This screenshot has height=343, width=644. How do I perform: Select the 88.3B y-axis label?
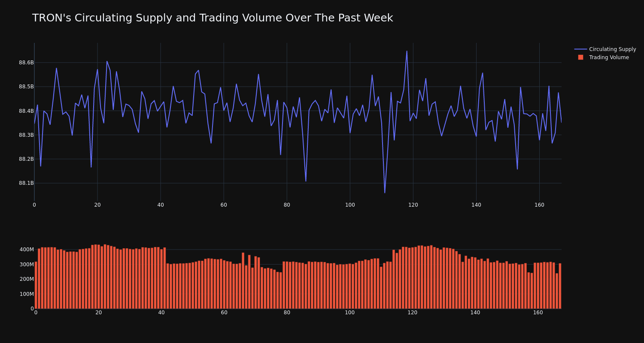26,135
